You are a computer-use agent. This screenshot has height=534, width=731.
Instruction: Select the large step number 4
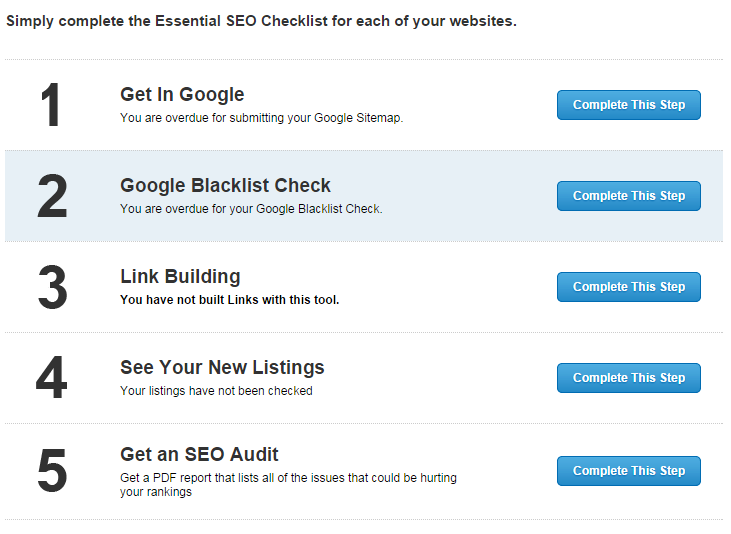pos(51,378)
